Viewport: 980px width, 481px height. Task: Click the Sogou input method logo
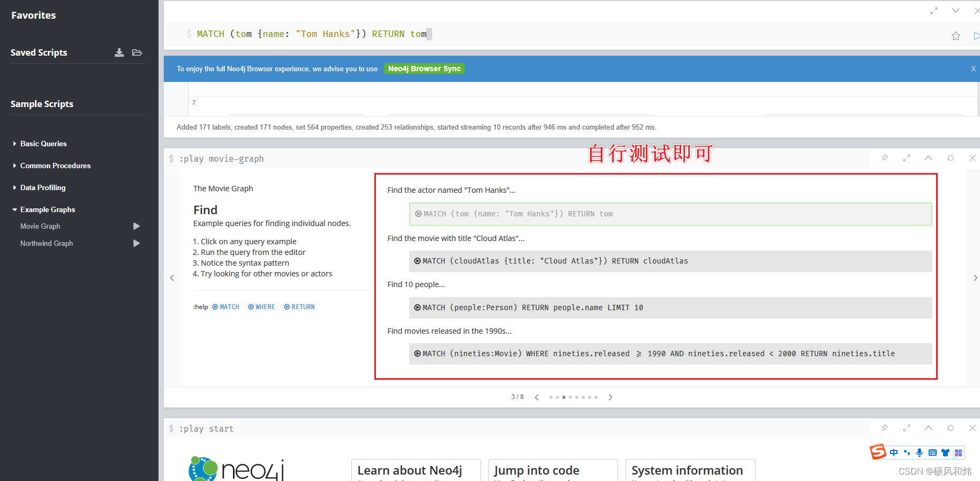(878, 452)
